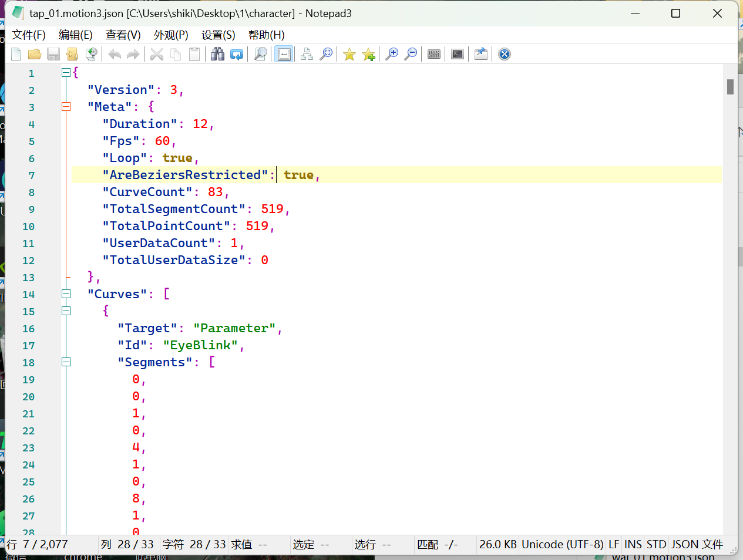Open a file with the folder icon
743x560 pixels.
point(35,55)
